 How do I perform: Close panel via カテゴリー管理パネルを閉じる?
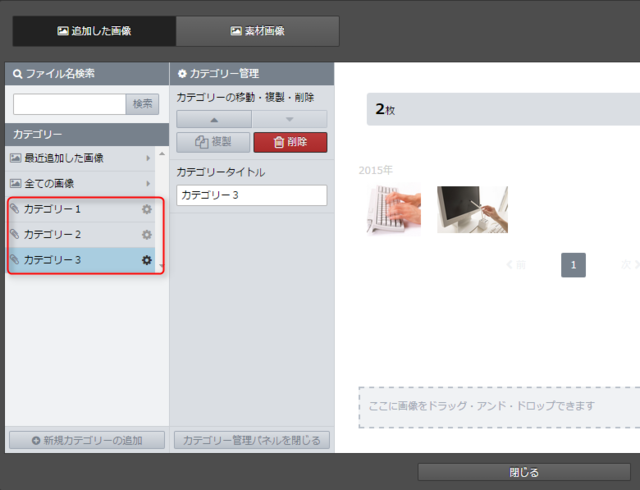click(251, 440)
